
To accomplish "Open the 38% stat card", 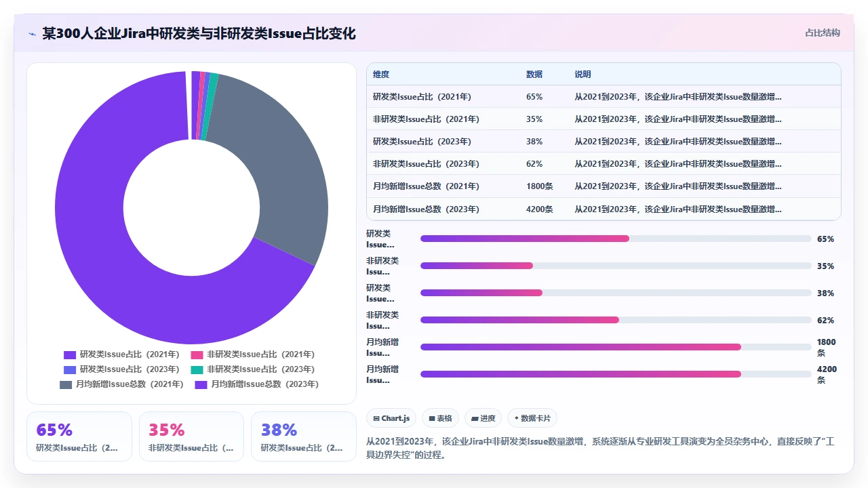I will [304, 436].
